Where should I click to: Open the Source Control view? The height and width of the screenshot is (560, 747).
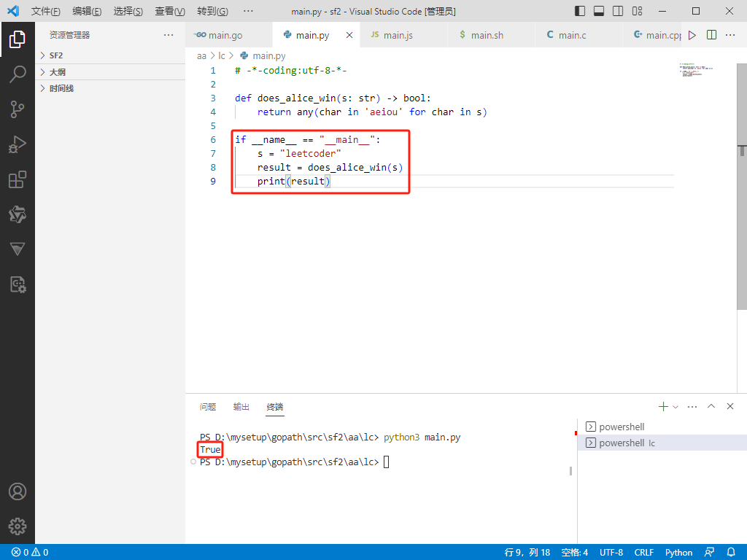coord(18,109)
